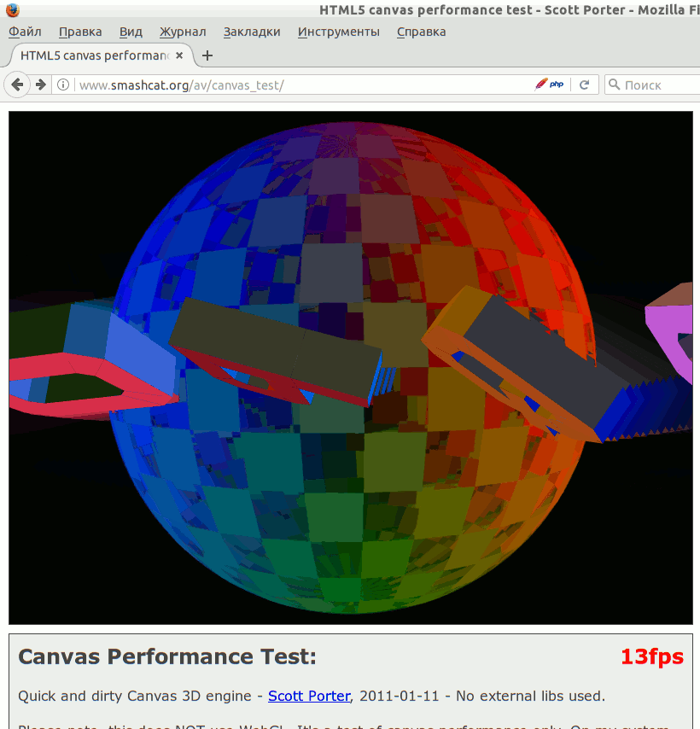Click the forward navigation arrow
Image resolution: width=700 pixels, height=729 pixels.
pos(40,85)
